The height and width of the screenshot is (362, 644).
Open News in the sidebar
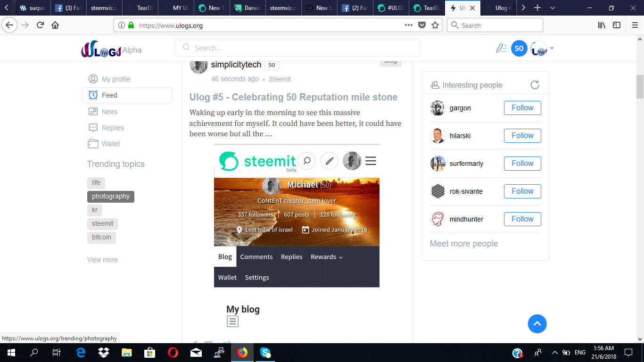coord(109,112)
